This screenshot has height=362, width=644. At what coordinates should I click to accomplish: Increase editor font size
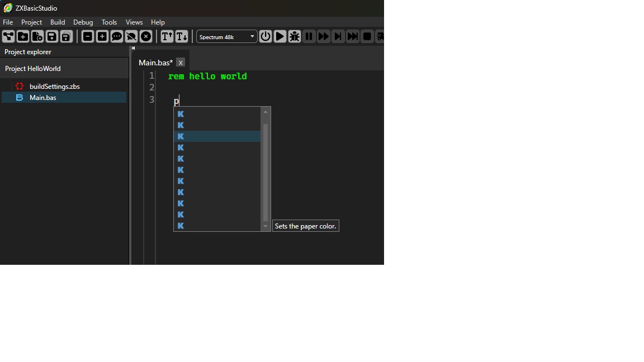tap(167, 37)
